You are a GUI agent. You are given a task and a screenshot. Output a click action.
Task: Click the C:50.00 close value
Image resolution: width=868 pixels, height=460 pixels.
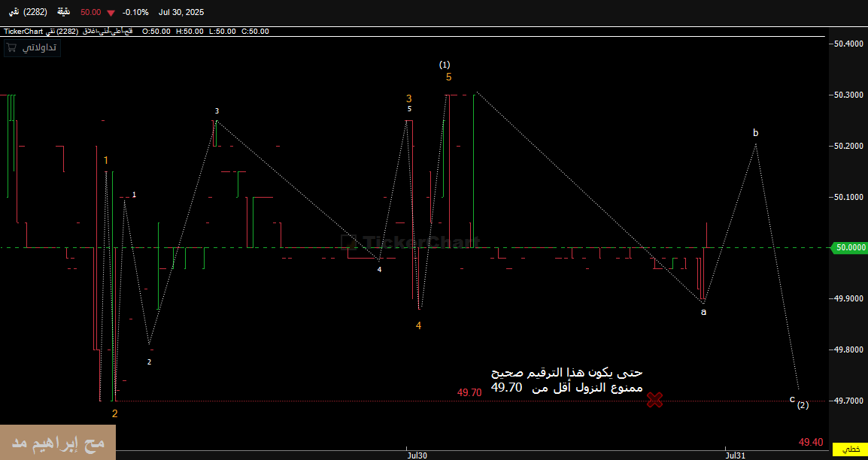coord(255,32)
